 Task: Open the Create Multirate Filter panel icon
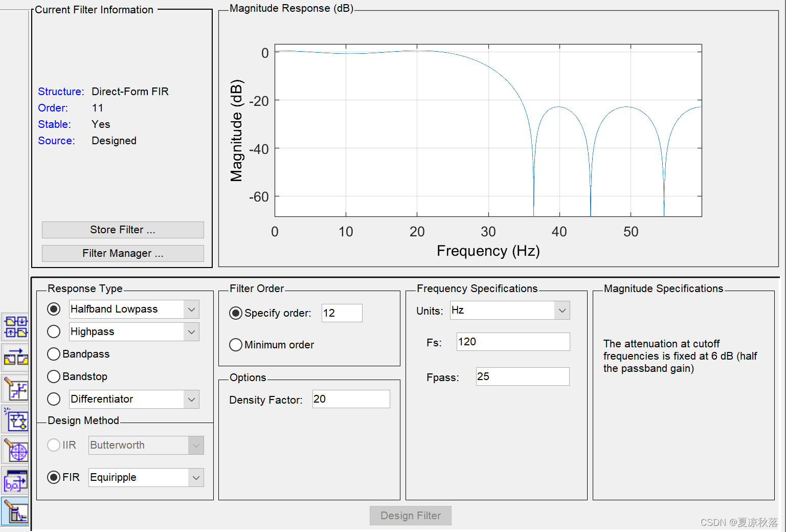tap(15, 327)
